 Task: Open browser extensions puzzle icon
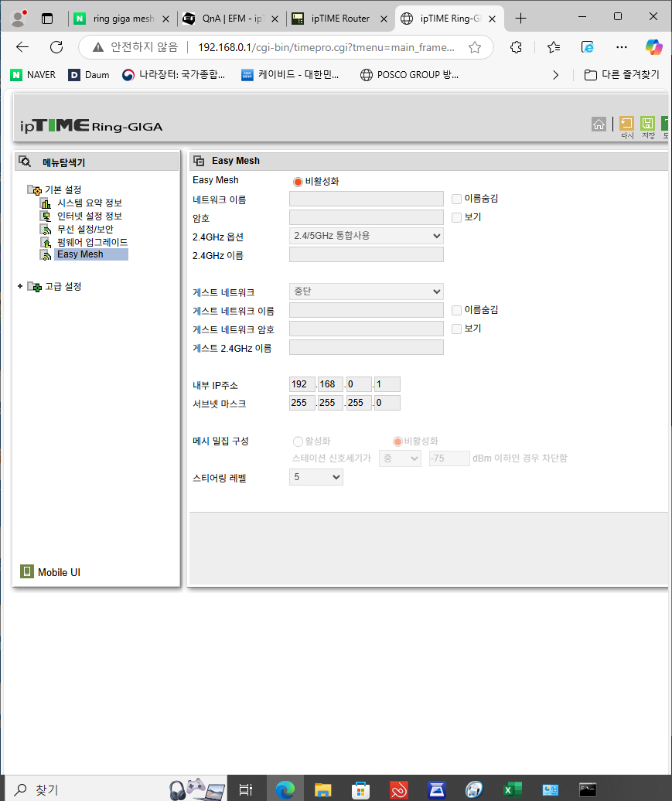(x=516, y=47)
